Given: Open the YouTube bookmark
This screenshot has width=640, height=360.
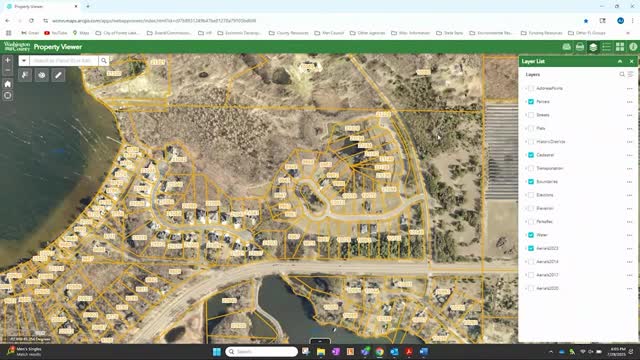Looking at the screenshot, I should 56,33.
